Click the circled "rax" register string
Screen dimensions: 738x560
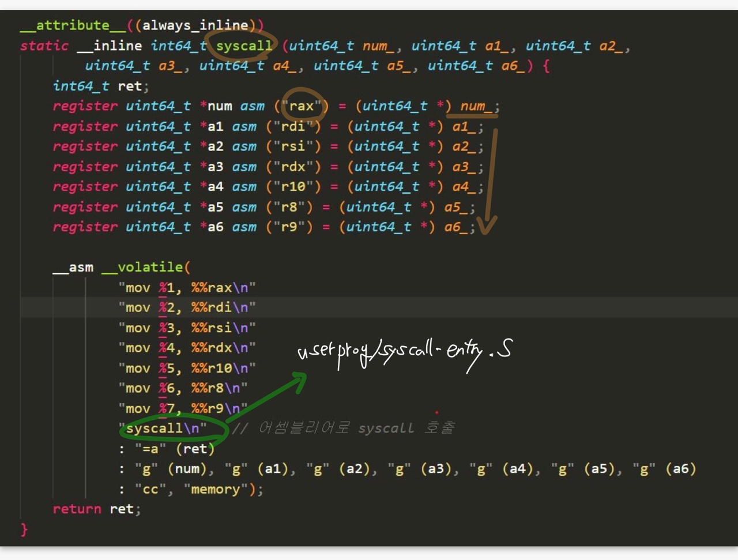[x=302, y=106]
